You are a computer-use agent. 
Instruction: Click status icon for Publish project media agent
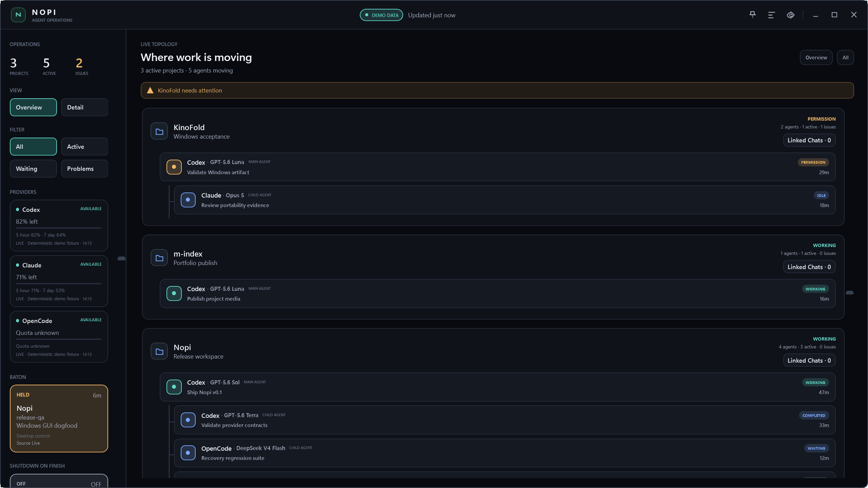[x=174, y=293]
